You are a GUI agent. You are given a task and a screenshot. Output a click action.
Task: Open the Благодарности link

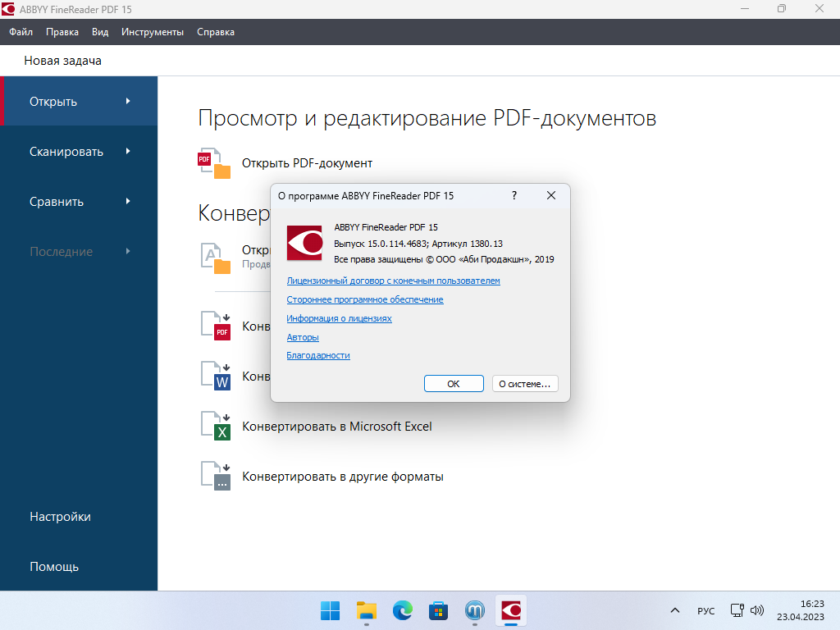pyautogui.click(x=318, y=355)
